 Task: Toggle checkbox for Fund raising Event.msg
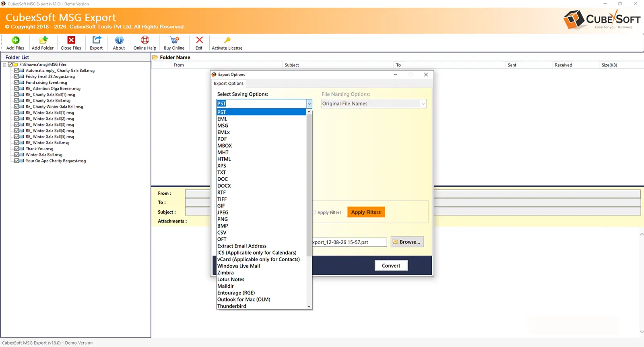pyautogui.click(x=17, y=83)
